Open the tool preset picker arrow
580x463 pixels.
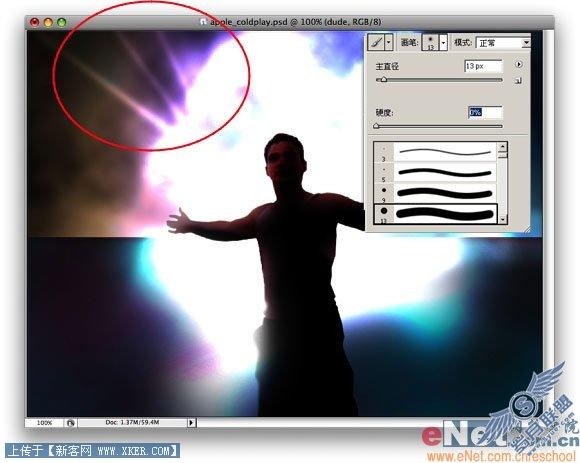(388, 42)
